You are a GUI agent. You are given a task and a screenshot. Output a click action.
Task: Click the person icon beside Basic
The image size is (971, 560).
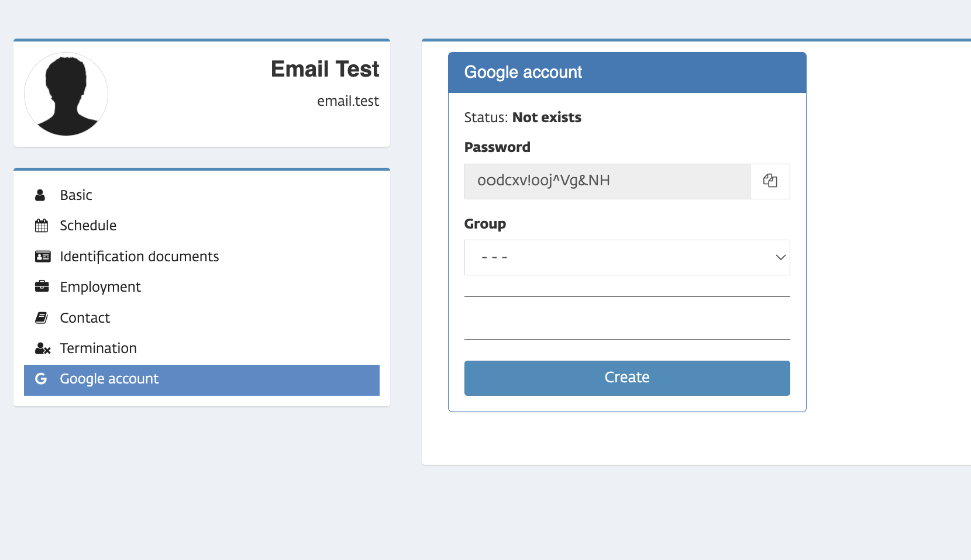pyautogui.click(x=40, y=195)
